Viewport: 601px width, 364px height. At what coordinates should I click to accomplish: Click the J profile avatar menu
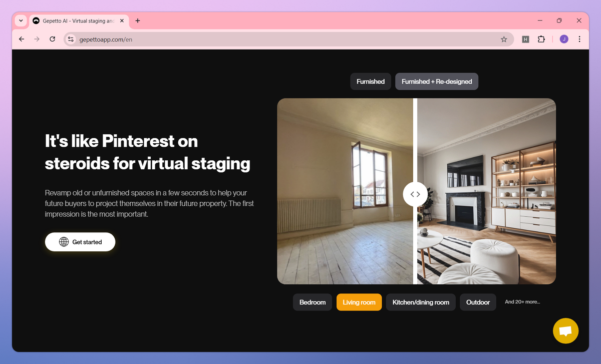(564, 39)
